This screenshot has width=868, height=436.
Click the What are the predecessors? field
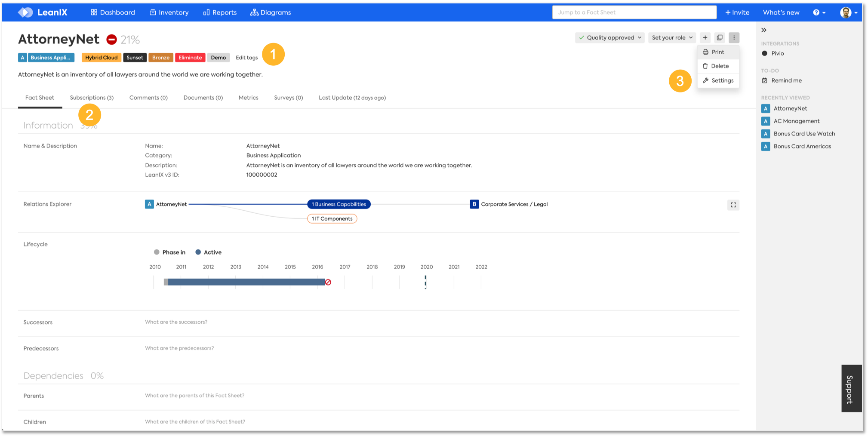click(179, 348)
